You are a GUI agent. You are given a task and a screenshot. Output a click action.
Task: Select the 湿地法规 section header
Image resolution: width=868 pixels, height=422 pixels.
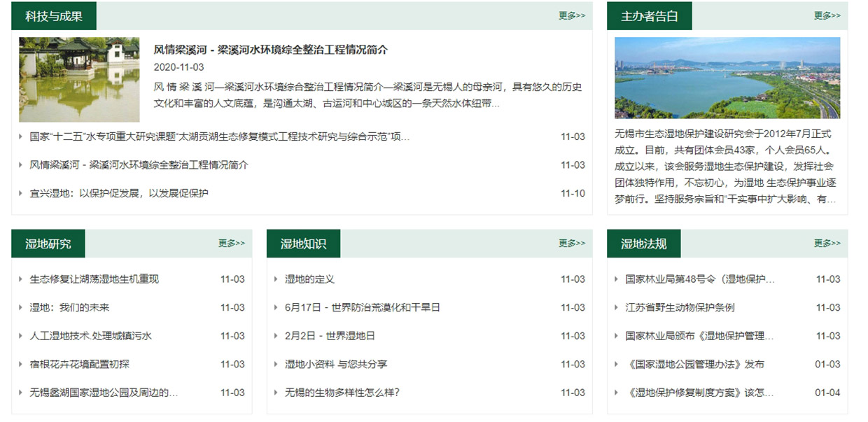pos(643,242)
